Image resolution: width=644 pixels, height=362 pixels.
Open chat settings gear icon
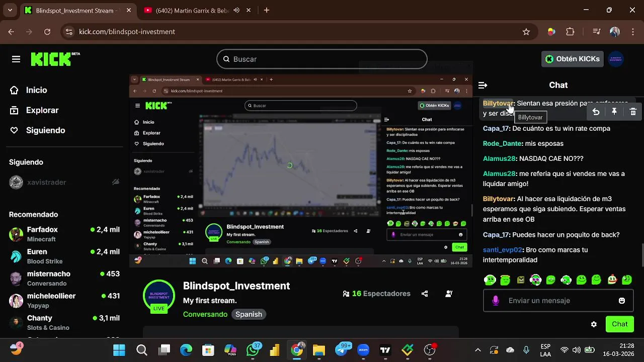tap(594, 324)
